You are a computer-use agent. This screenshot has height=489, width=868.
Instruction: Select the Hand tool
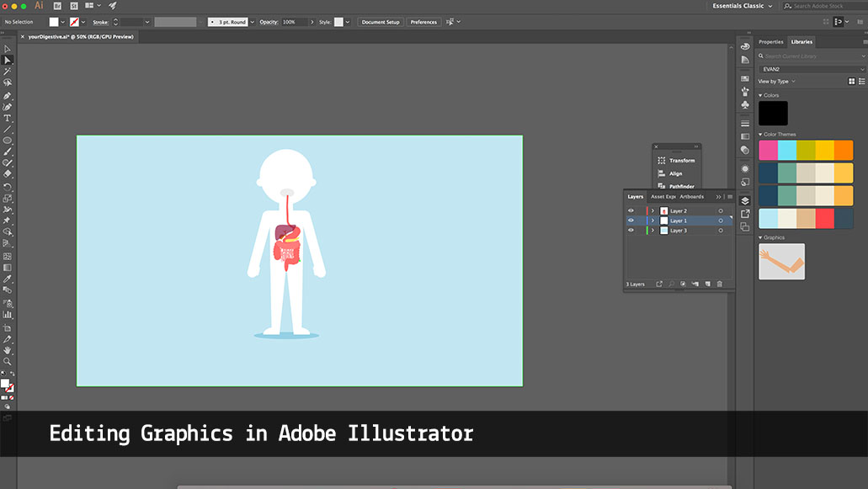pos(8,349)
